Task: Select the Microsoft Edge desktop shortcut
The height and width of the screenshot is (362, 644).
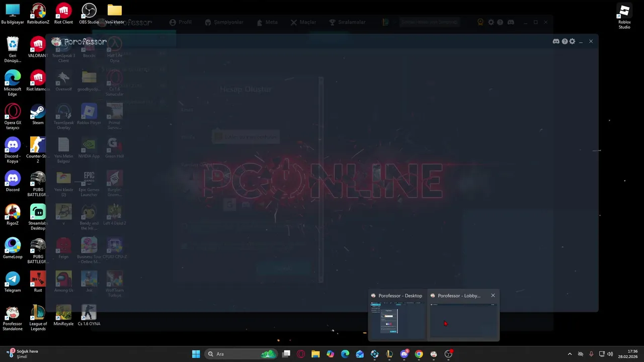Action: coord(13,83)
